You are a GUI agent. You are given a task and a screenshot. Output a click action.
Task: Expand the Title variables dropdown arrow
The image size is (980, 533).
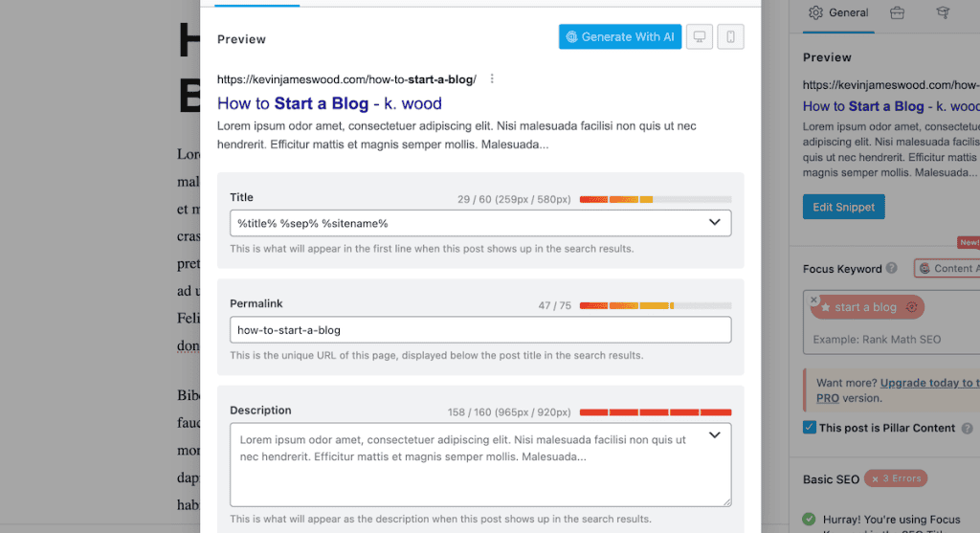tap(714, 222)
